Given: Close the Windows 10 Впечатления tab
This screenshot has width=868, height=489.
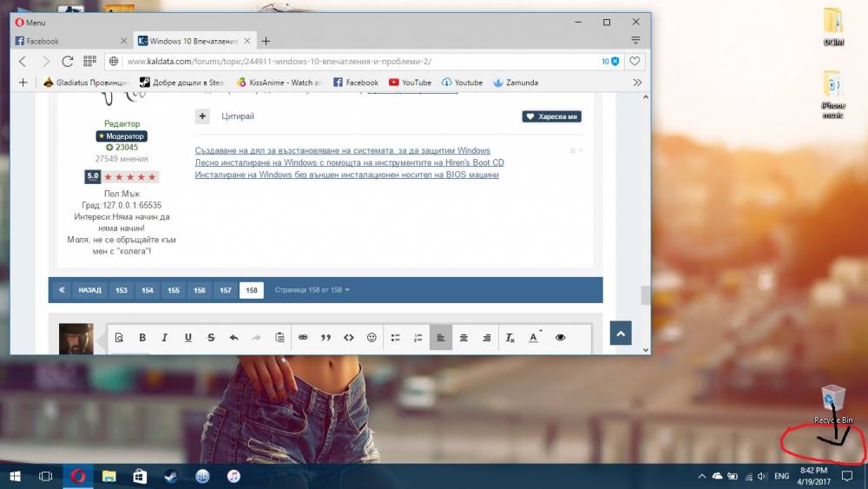Looking at the screenshot, I should [247, 41].
